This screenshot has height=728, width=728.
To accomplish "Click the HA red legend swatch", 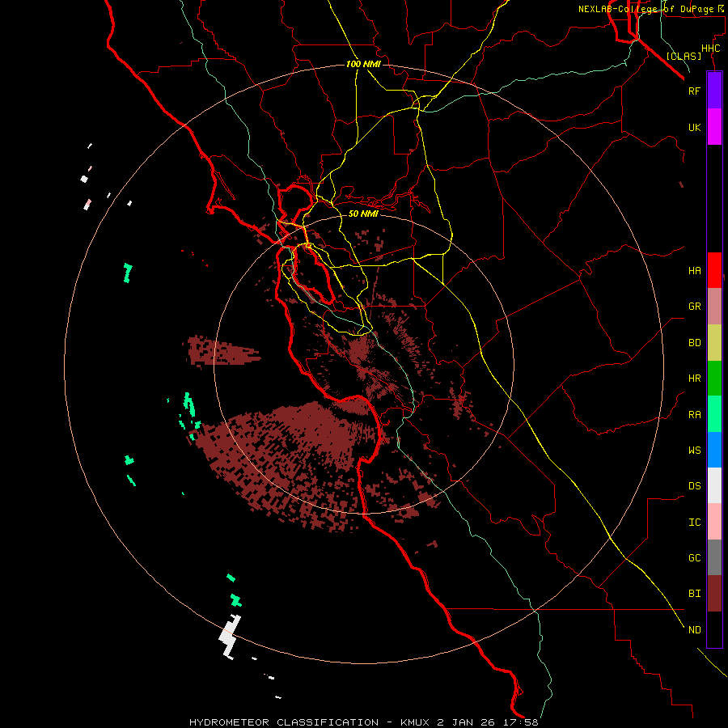I will pyautogui.click(x=714, y=270).
